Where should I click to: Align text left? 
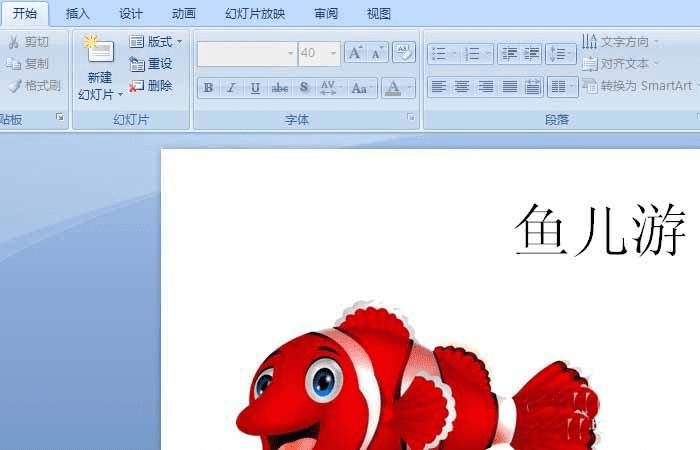(439, 87)
